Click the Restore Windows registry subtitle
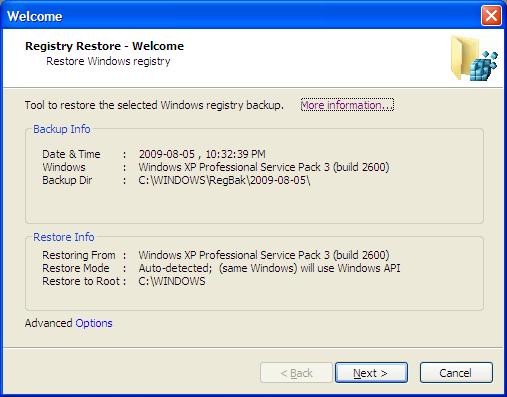The width and height of the screenshot is (507, 397). pyautogui.click(x=108, y=61)
